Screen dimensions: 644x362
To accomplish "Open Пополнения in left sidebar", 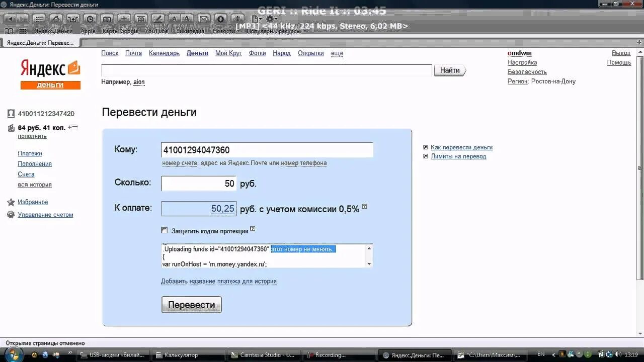I will (35, 164).
